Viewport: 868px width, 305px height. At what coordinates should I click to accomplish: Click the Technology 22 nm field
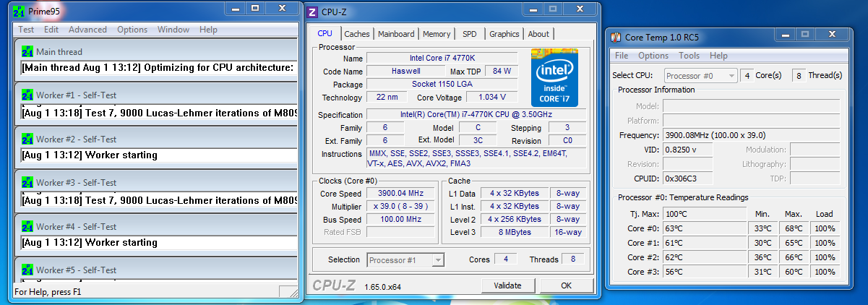pos(387,97)
